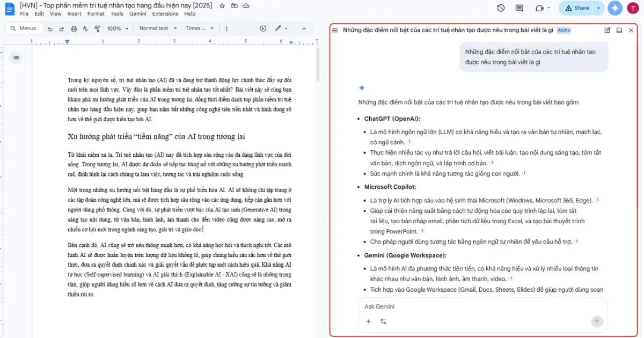
Task: Close the Gemini side panel
Action: point(631,31)
